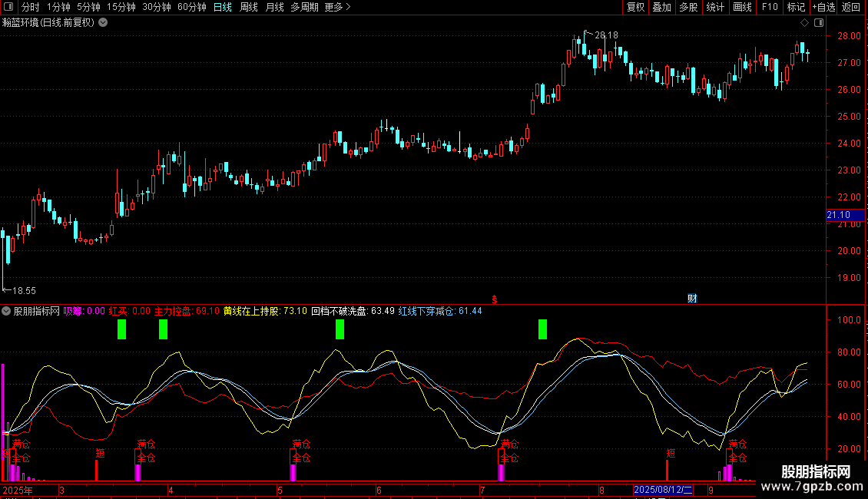Image resolution: width=868 pixels, height=499 pixels.
Task: Click the 2025年 label on time axis
Action: (x=18, y=490)
